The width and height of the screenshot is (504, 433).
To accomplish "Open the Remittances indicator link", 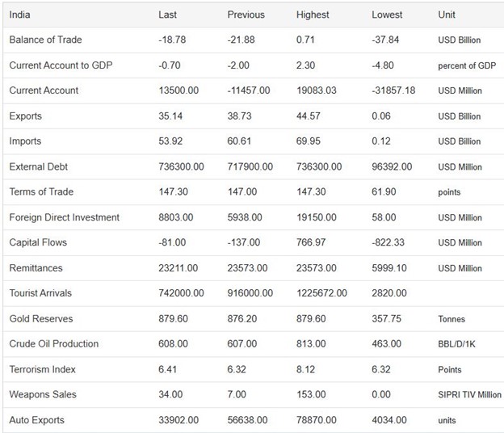I will [x=36, y=267].
